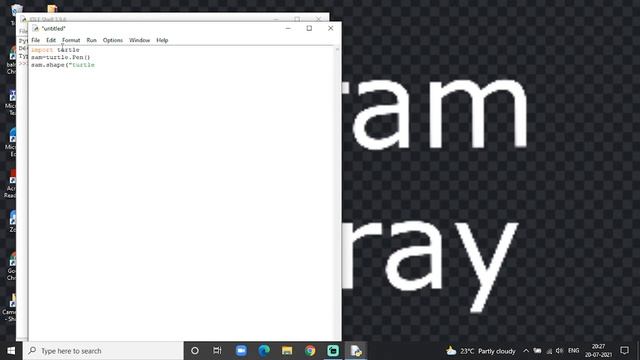The width and height of the screenshot is (640, 360).
Task: Open the weather widget showing 23°C
Action: coord(481,351)
